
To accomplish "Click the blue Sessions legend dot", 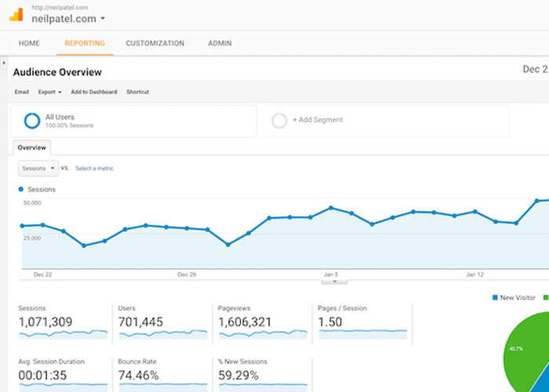I will coord(21,190).
